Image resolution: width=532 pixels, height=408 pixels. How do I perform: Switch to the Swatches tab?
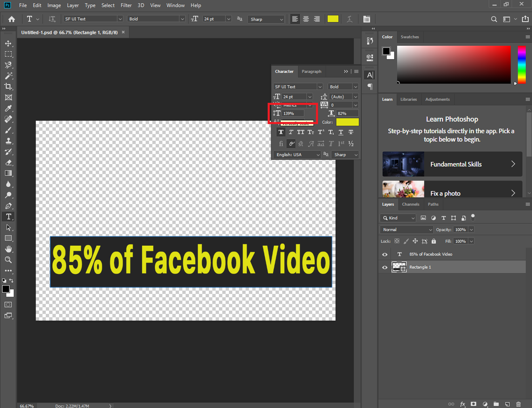pos(410,37)
